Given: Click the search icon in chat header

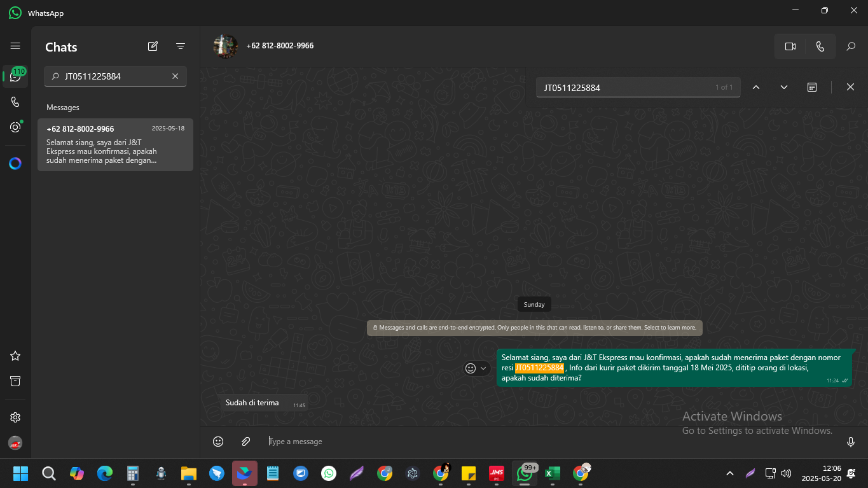Looking at the screenshot, I should pos(851,46).
